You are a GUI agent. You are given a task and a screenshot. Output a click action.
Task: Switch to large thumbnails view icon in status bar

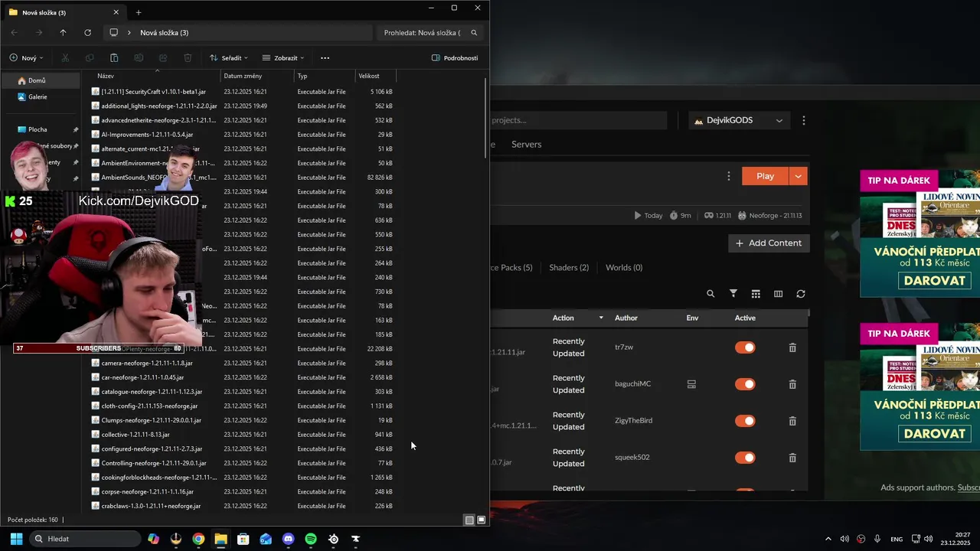(x=481, y=520)
